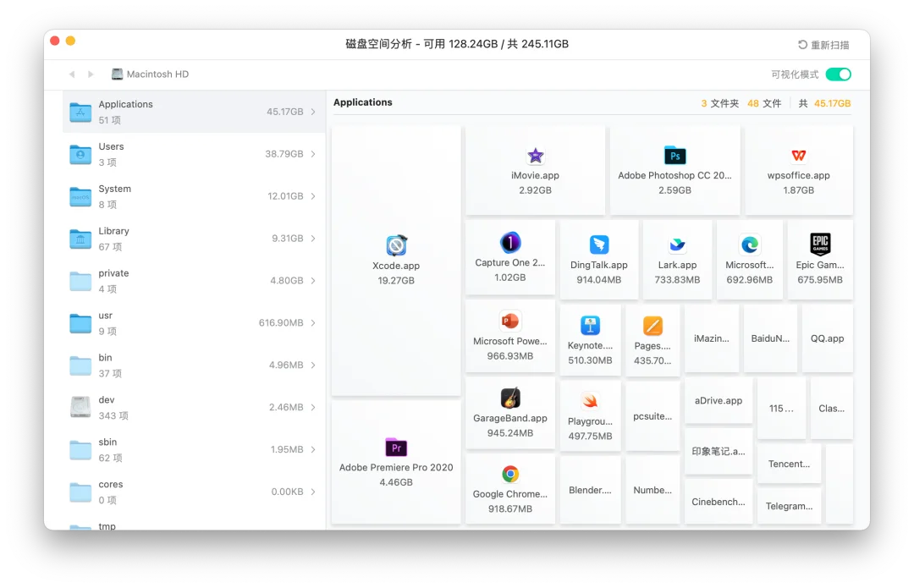The width and height of the screenshot is (914, 588).
Task: Select the bin folder row
Action: 194,365
